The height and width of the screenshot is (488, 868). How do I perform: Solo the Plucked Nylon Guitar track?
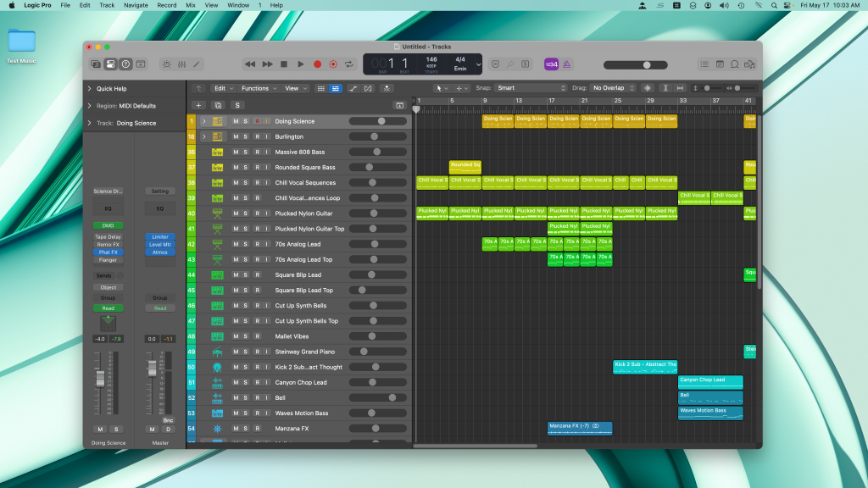click(x=246, y=213)
